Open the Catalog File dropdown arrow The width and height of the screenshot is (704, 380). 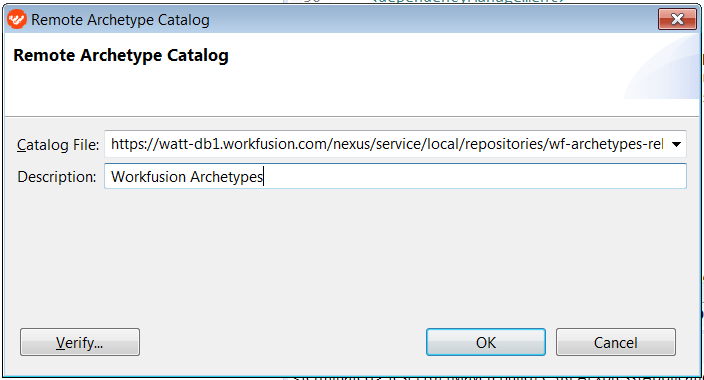(676, 144)
